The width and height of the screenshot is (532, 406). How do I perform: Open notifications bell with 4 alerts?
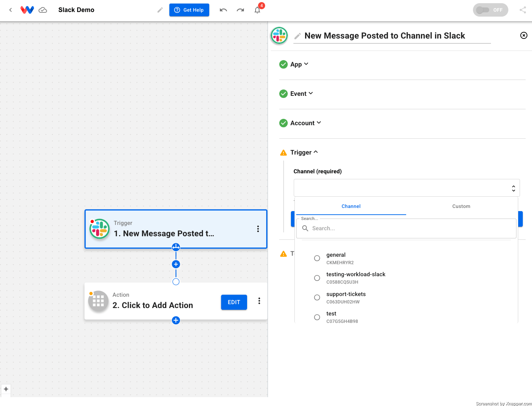pyautogui.click(x=257, y=10)
